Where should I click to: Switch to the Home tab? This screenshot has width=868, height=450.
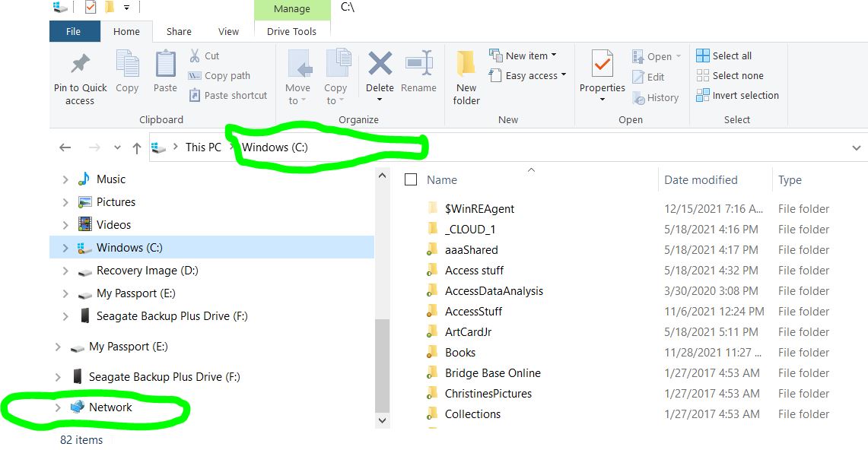click(126, 31)
